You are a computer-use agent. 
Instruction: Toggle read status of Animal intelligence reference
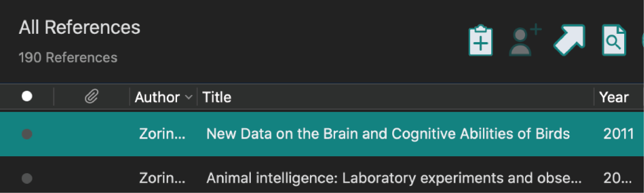pos(27,178)
